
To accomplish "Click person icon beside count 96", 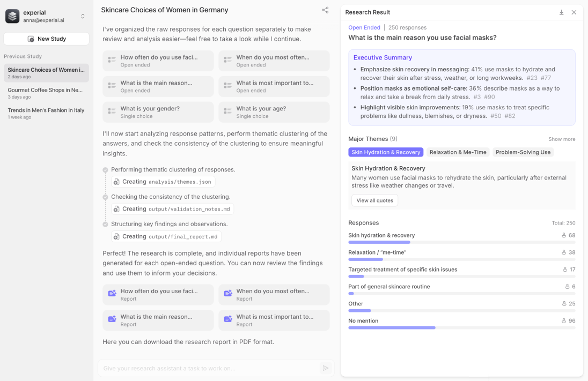I will coord(564,320).
